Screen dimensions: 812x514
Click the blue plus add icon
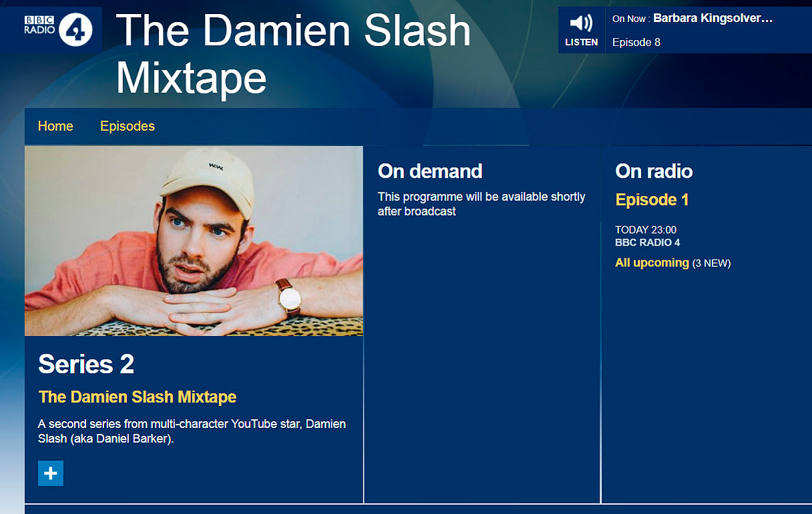pos(51,473)
